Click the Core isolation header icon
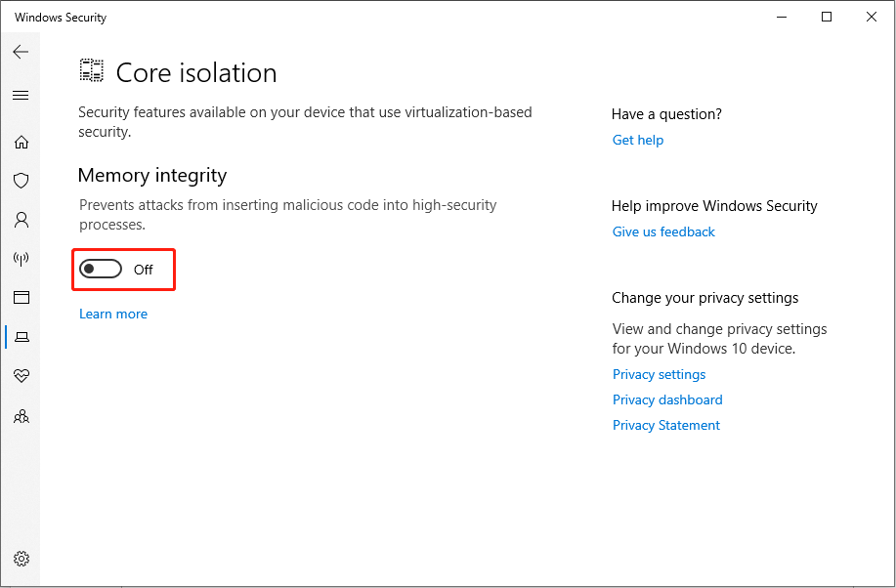The width and height of the screenshot is (896, 588). (91, 70)
